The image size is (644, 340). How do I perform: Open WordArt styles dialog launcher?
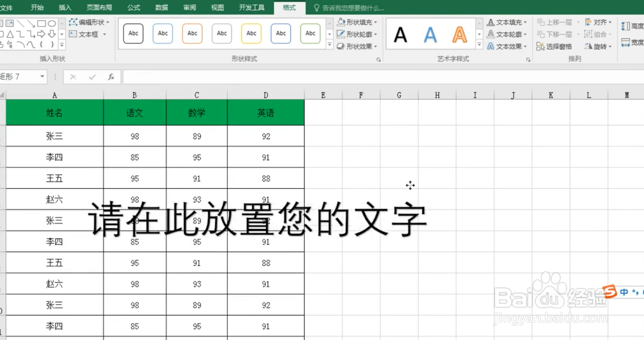click(528, 59)
